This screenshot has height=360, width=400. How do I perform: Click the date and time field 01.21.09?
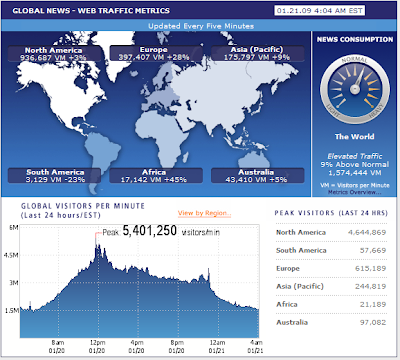320,11
